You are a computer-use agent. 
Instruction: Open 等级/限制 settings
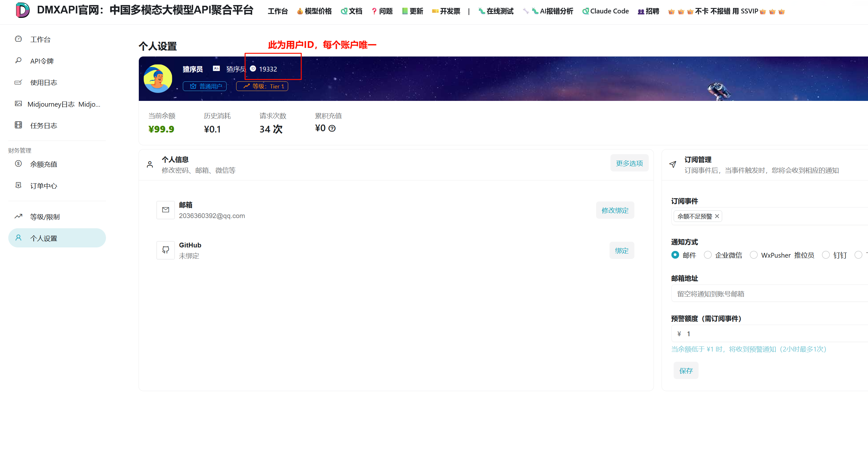click(44, 217)
